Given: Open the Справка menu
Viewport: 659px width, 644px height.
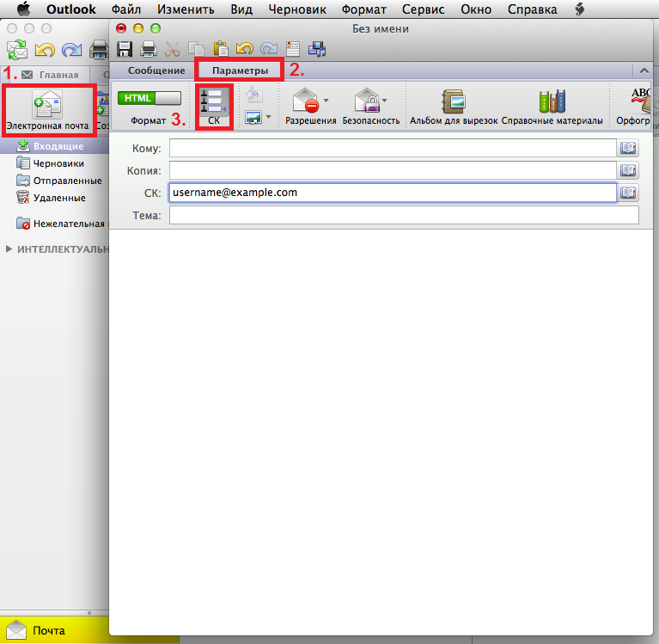Looking at the screenshot, I should pyautogui.click(x=532, y=9).
